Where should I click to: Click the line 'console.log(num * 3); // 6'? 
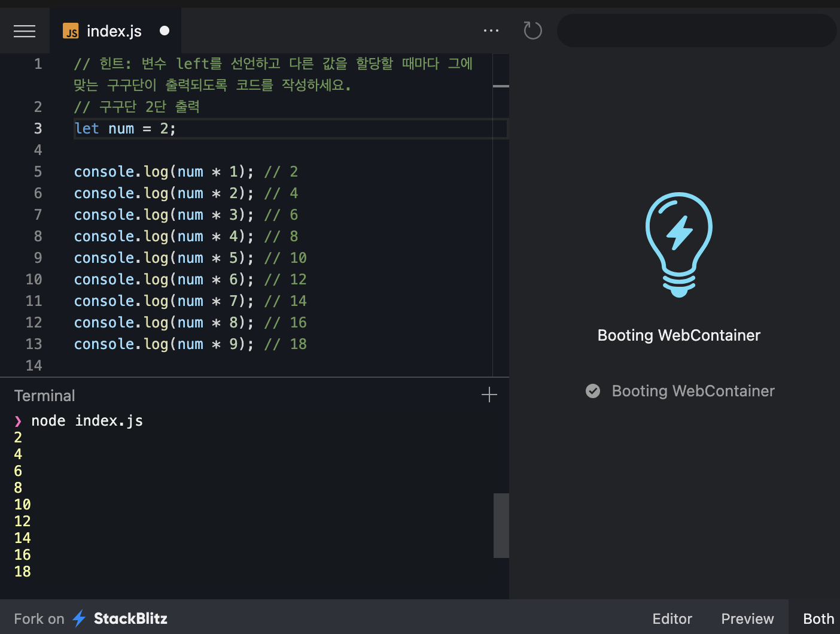coord(186,215)
